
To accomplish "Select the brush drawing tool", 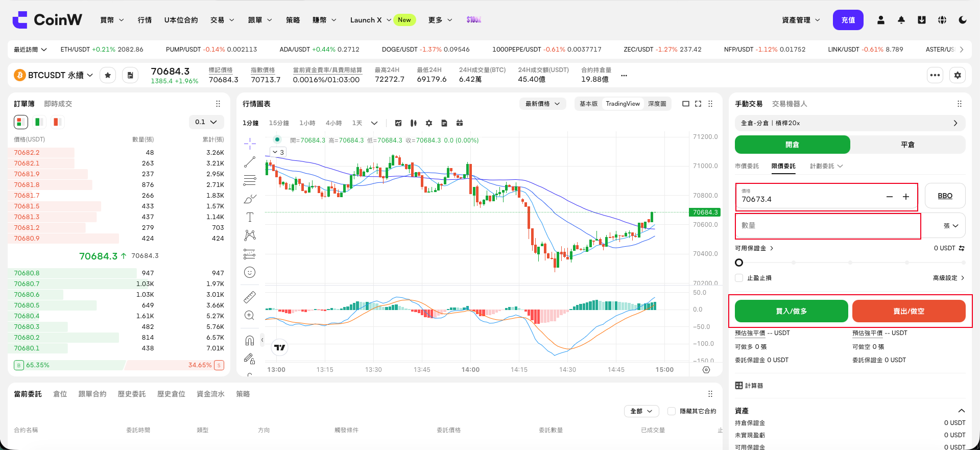I will click(x=250, y=199).
